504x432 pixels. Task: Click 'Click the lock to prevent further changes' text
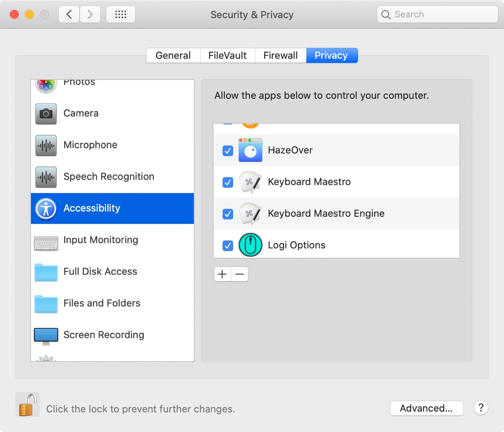(141, 409)
